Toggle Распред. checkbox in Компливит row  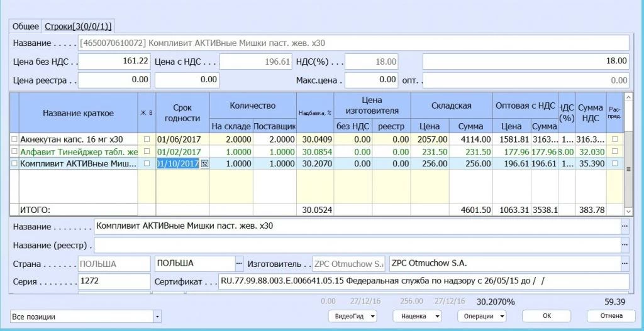pyautogui.click(x=614, y=163)
